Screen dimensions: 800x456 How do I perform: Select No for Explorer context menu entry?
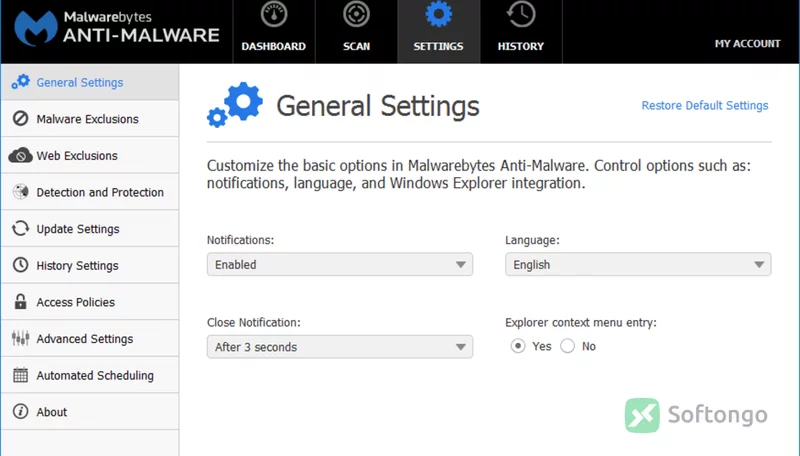567,346
